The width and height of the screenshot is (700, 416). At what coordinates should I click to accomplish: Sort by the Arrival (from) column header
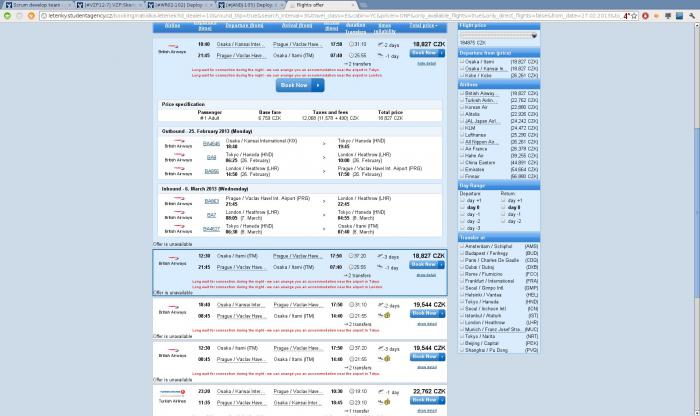[x=297, y=25]
